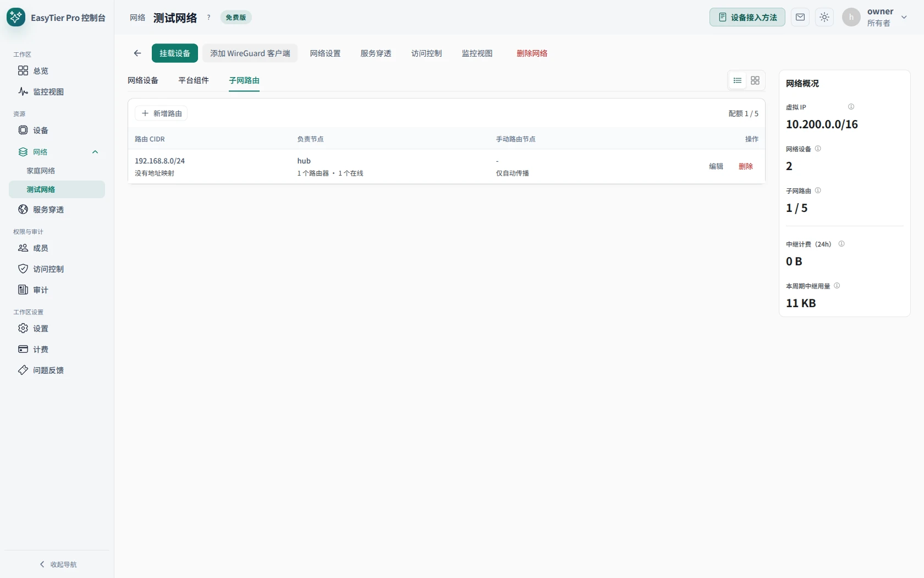Toggle the light/dark theme sun icon
This screenshot has height=578, width=924.
pyautogui.click(x=824, y=17)
